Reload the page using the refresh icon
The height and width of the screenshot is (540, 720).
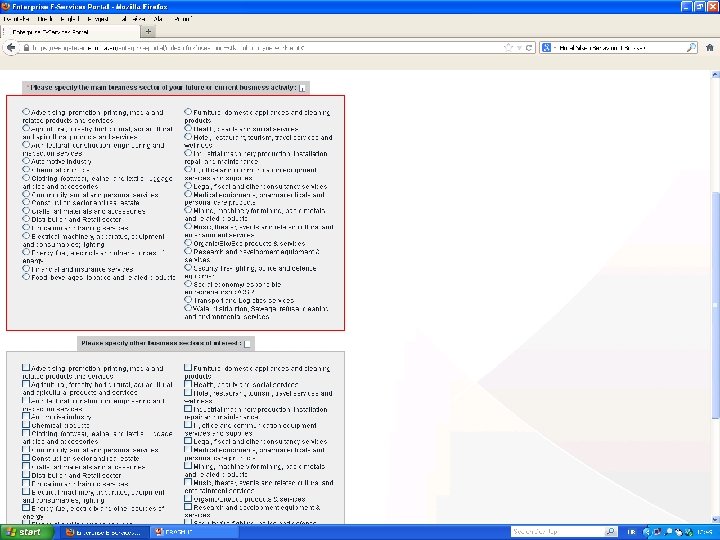(529, 48)
